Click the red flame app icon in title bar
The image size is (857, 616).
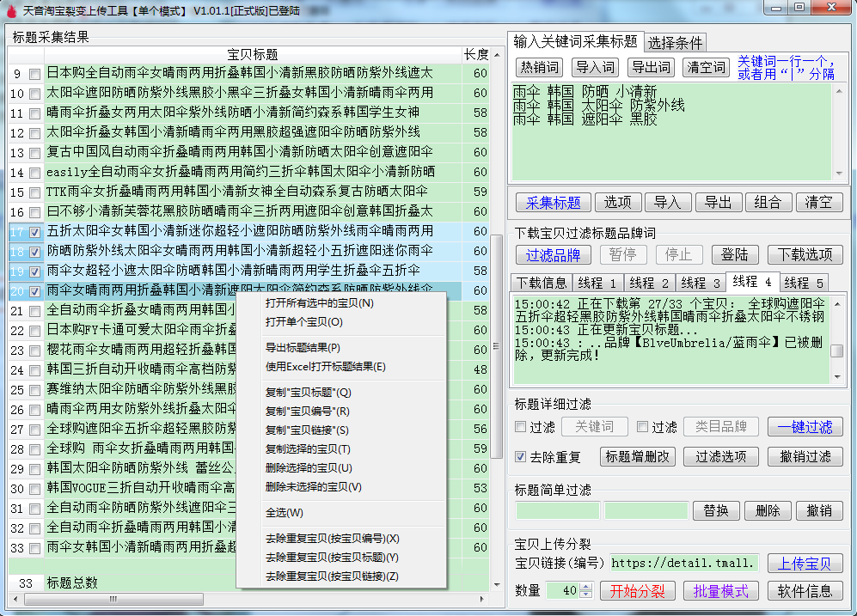(10, 10)
